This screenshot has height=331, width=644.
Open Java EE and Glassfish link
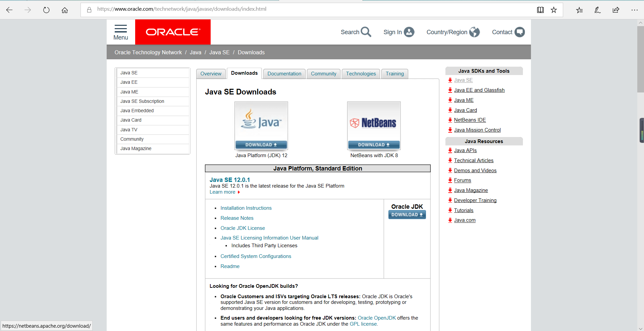(x=479, y=90)
